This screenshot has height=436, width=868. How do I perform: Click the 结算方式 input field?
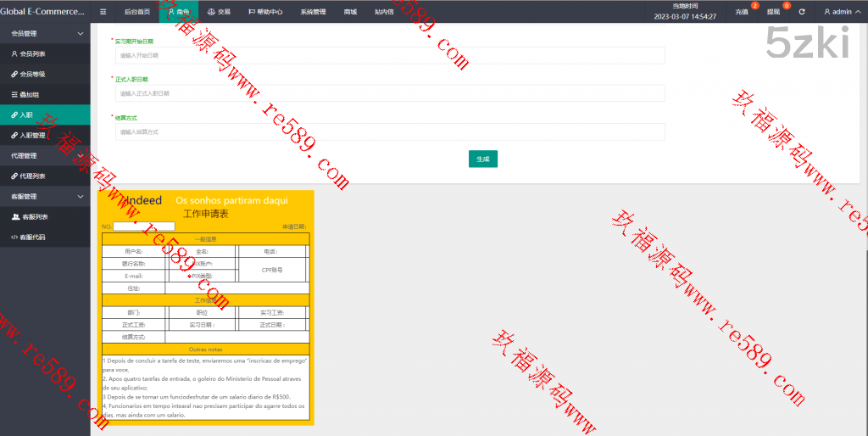[390, 131]
